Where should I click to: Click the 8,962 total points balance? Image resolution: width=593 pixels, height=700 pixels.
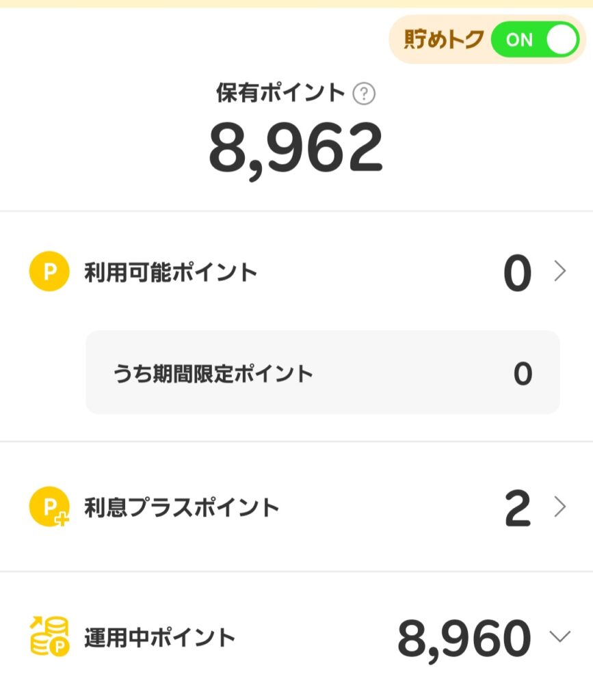[295, 148]
